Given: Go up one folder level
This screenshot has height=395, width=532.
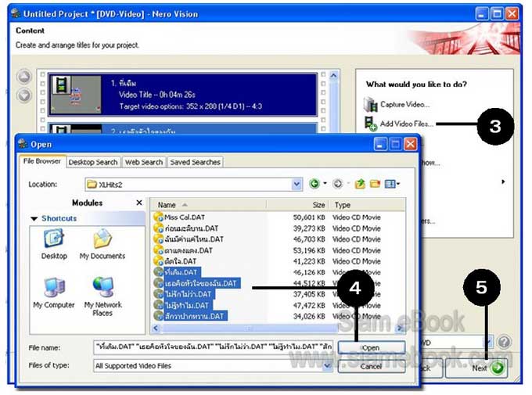Looking at the screenshot, I should pos(360,184).
